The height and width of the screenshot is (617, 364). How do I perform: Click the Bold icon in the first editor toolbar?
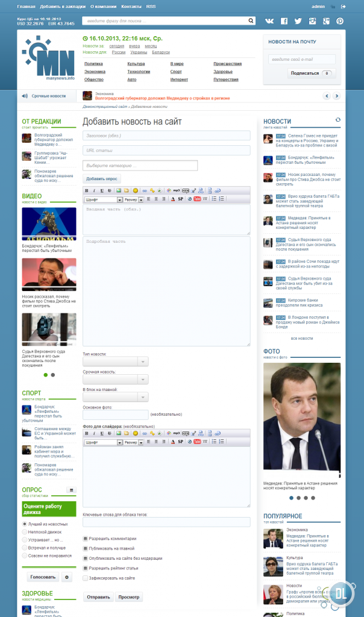[x=87, y=191]
